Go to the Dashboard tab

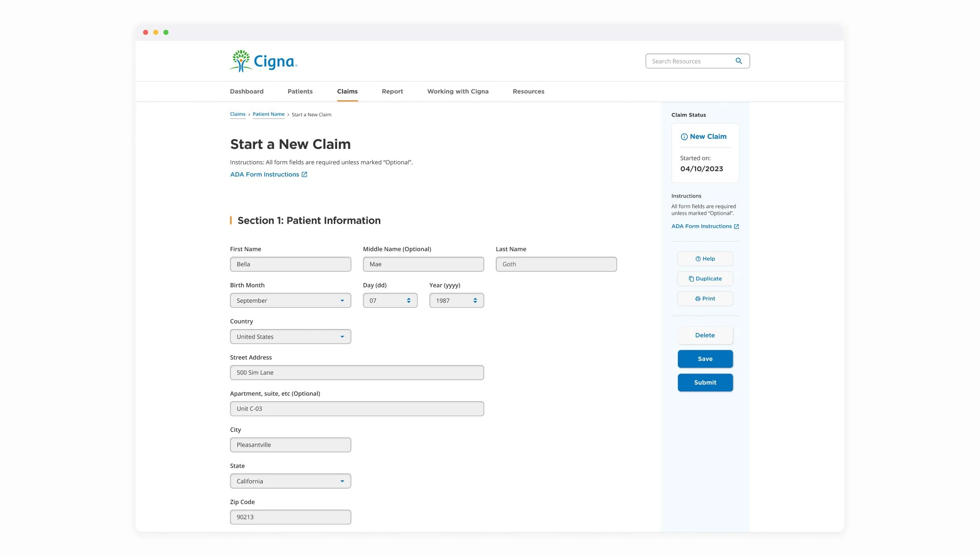(x=246, y=91)
